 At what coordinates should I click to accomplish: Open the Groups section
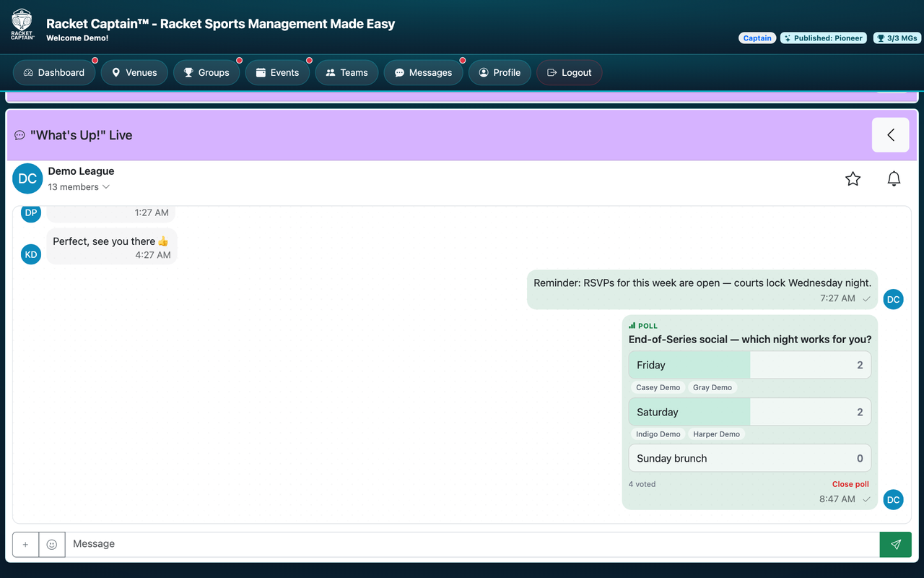click(206, 72)
